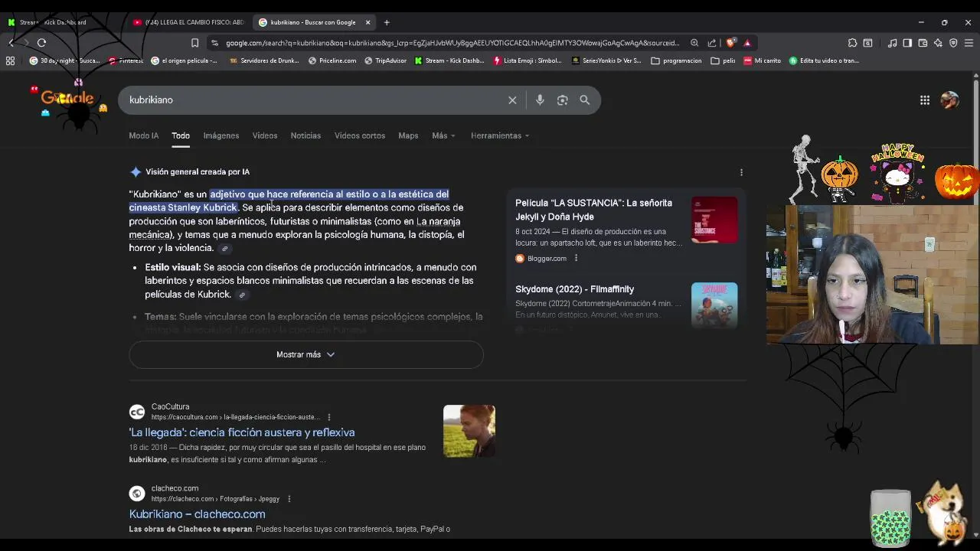Image resolution: width=980 pixels, height=551 pixels.
Task: Open Kubrikiano – clacheco.com result link
Action: pyautogui.click(x=198, y=514)
